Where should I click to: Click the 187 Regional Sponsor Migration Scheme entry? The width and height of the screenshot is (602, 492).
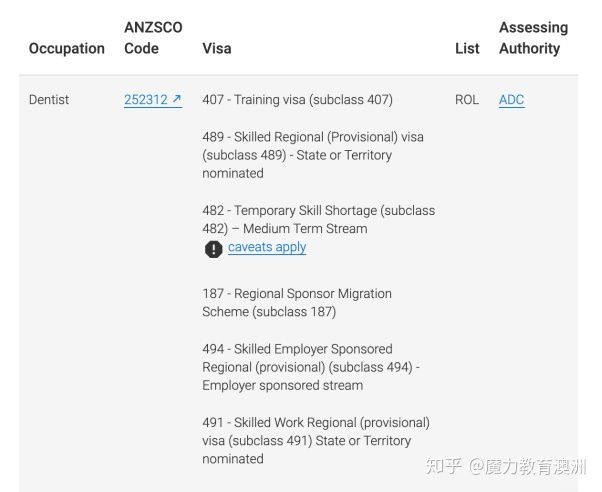click(x=297, y=302)
